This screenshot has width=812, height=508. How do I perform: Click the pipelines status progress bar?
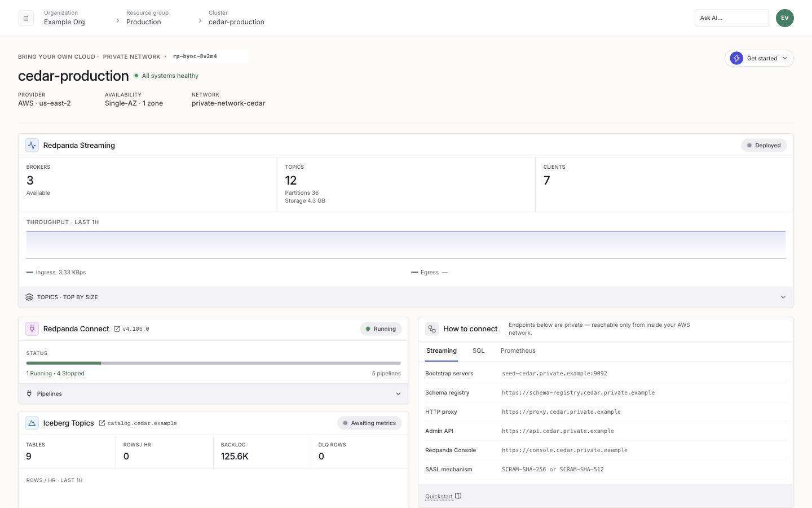[213, 363]
